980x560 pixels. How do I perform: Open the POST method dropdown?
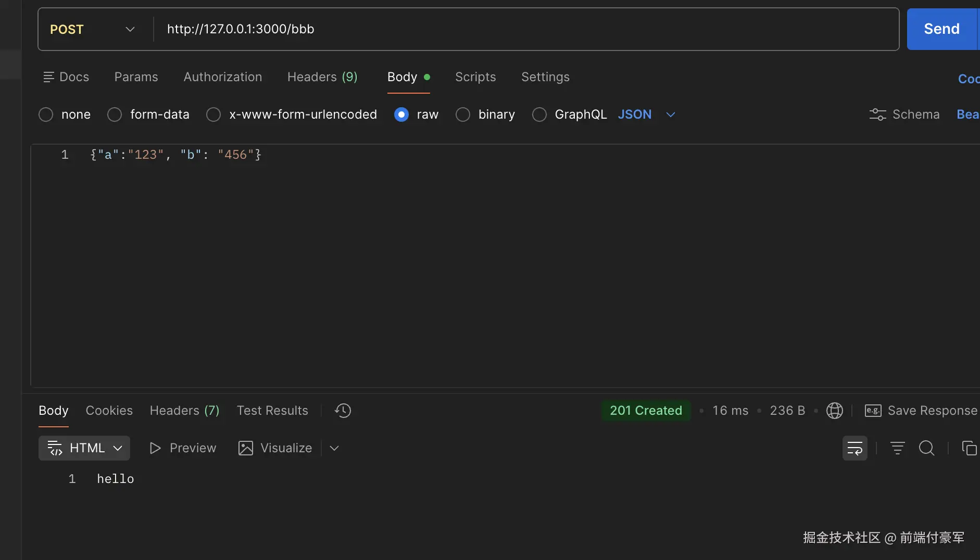point(93,29)
